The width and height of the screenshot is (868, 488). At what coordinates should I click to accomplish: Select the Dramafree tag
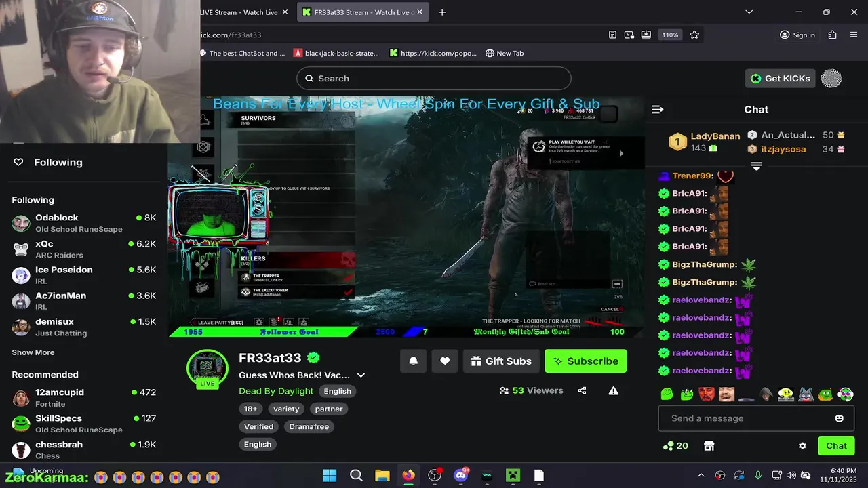pyautogui.click(x=309, y=426)
